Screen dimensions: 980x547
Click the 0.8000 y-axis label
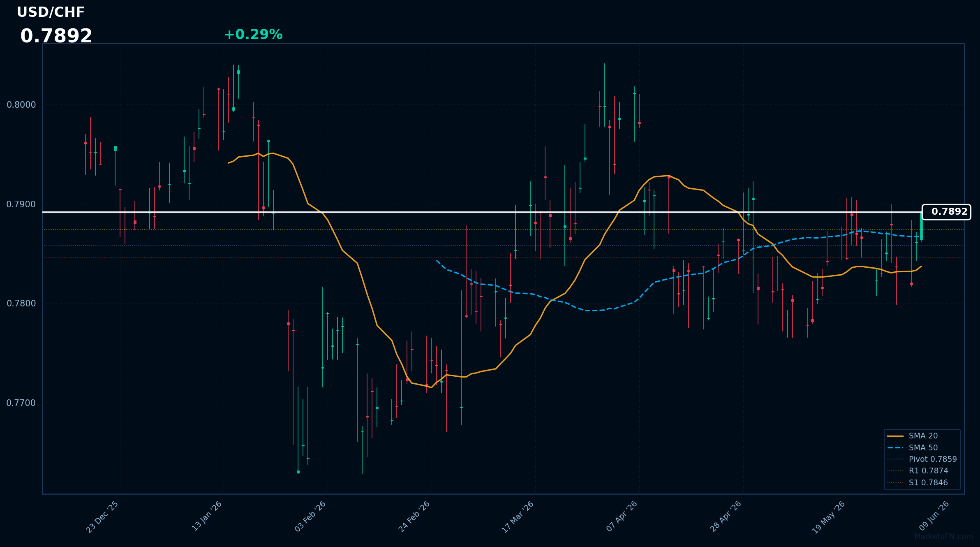click(x=21, y=105)
